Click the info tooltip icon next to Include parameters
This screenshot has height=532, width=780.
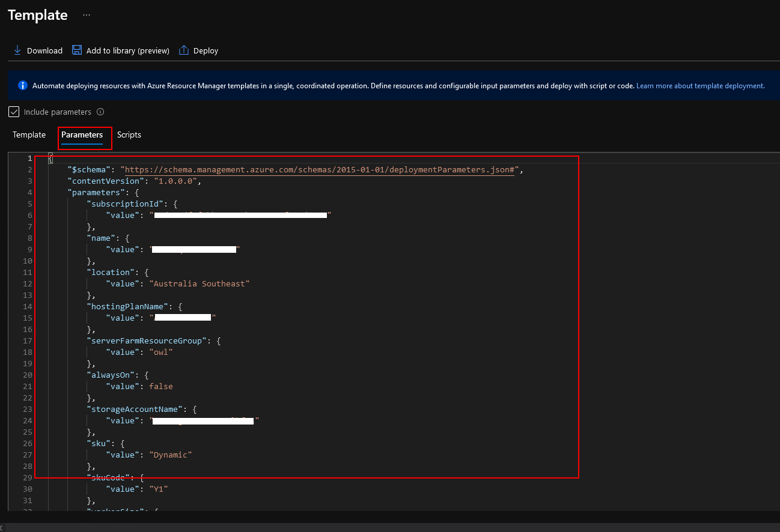[x=100, y=112]
